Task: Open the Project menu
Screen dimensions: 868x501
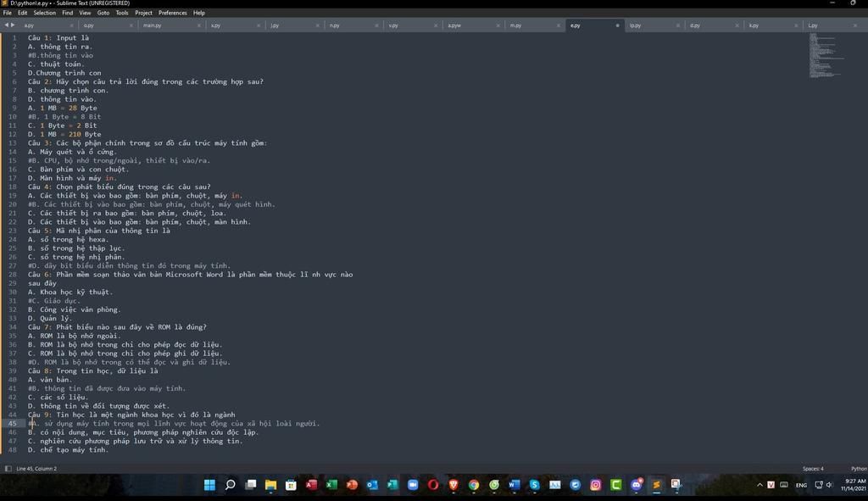Action: (143, 13)
